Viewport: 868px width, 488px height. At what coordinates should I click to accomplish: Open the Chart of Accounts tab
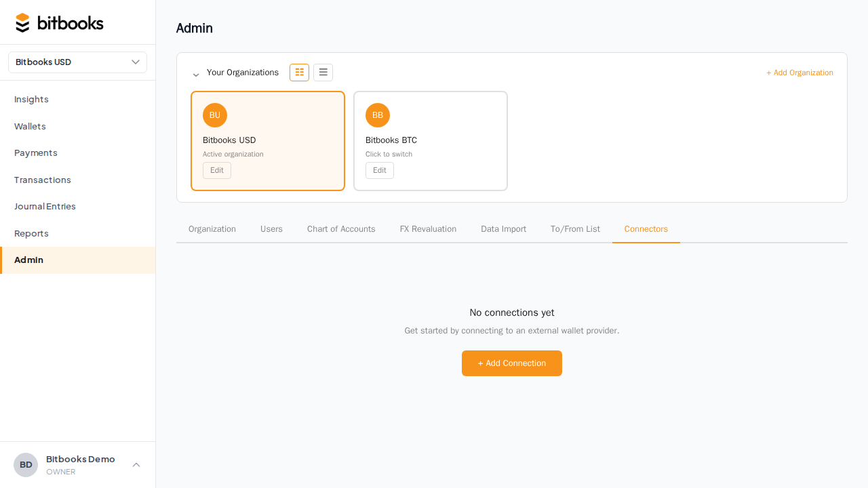point(341,229)
